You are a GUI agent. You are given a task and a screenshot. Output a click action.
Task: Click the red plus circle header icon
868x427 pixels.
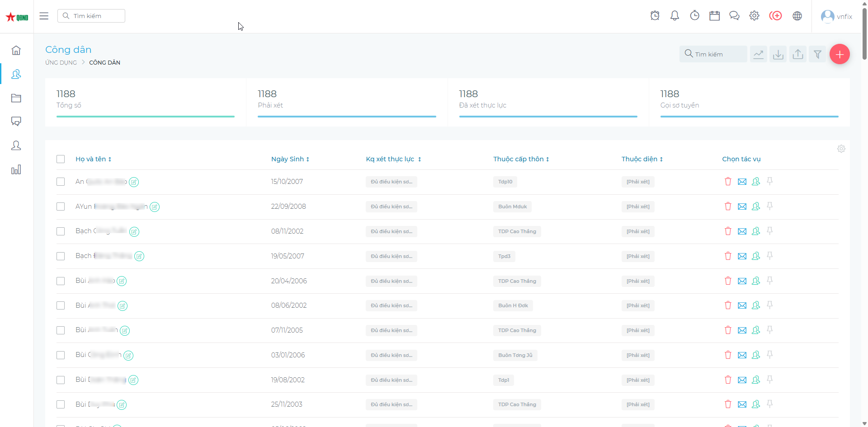(x=776, y=16)
